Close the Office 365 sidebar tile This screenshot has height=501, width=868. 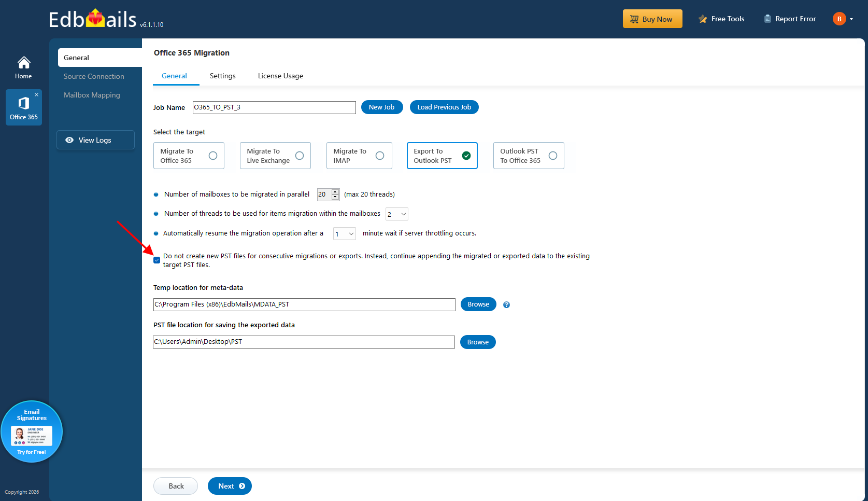[36, 94]
